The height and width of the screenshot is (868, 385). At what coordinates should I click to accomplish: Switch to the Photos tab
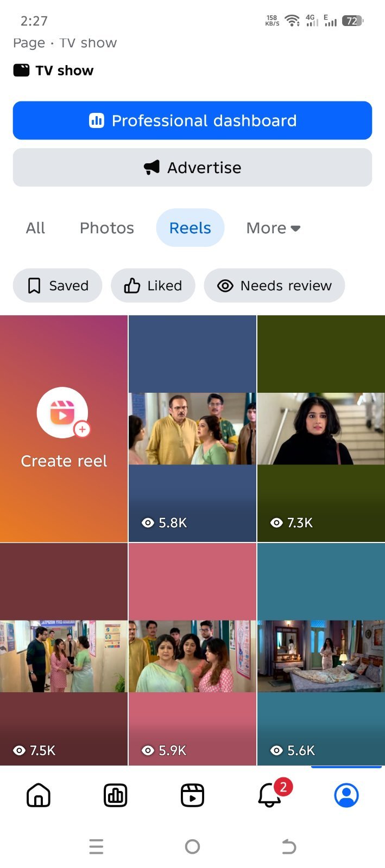click(107, 228)
